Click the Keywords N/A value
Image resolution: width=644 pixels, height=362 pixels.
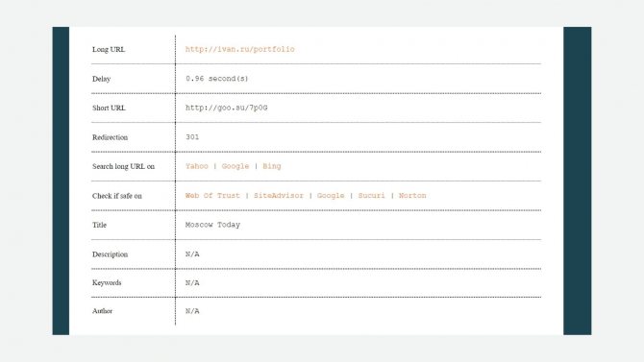click(x=192, y=283)
